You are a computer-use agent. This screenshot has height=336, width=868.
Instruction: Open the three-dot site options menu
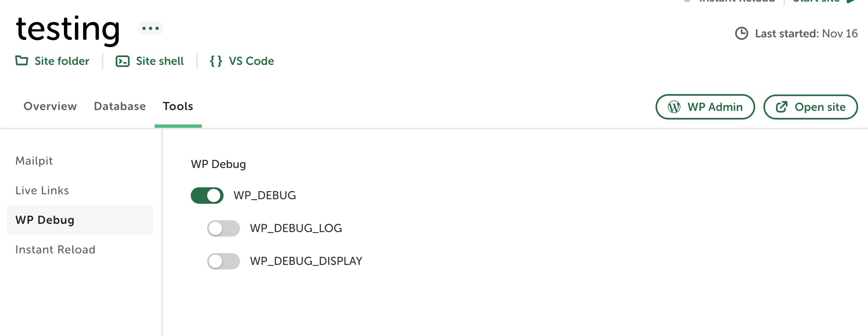(150, 28)
